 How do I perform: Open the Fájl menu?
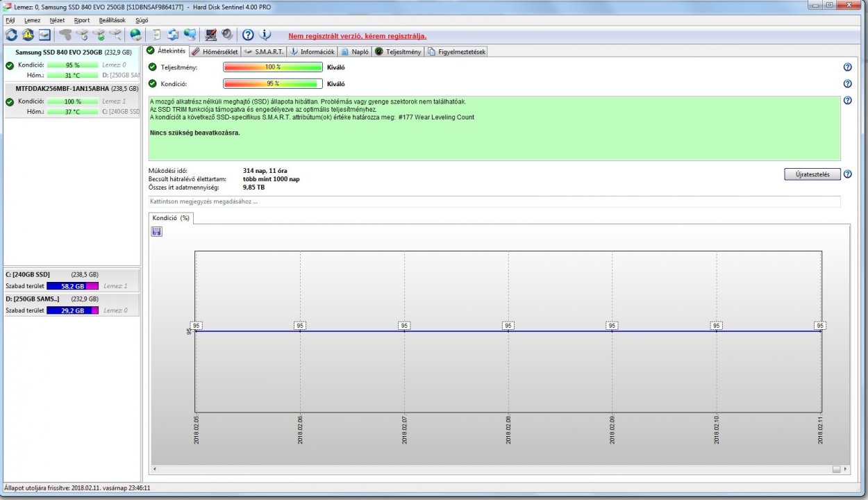coord(10,20)
